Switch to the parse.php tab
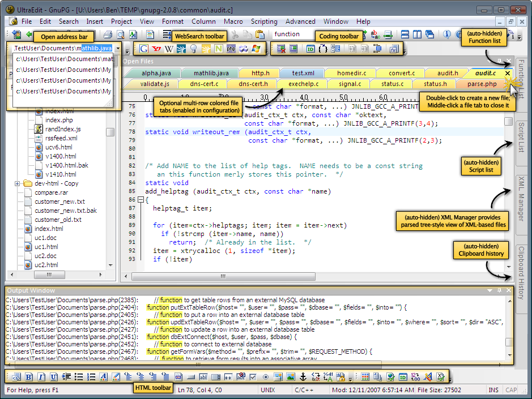Viewport: 532px width, 399px height. click(482, 84)
